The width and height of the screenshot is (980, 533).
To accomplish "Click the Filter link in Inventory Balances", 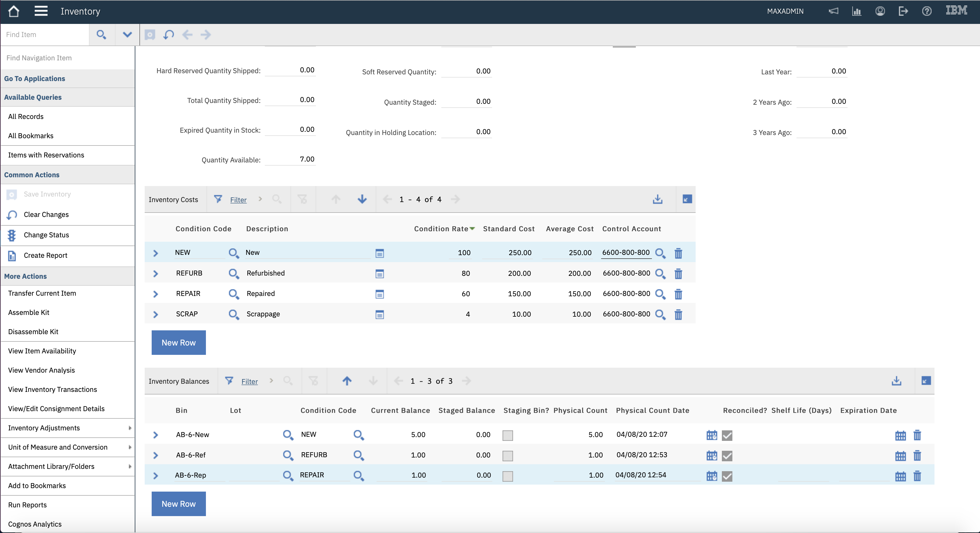I will click(249, 381).
